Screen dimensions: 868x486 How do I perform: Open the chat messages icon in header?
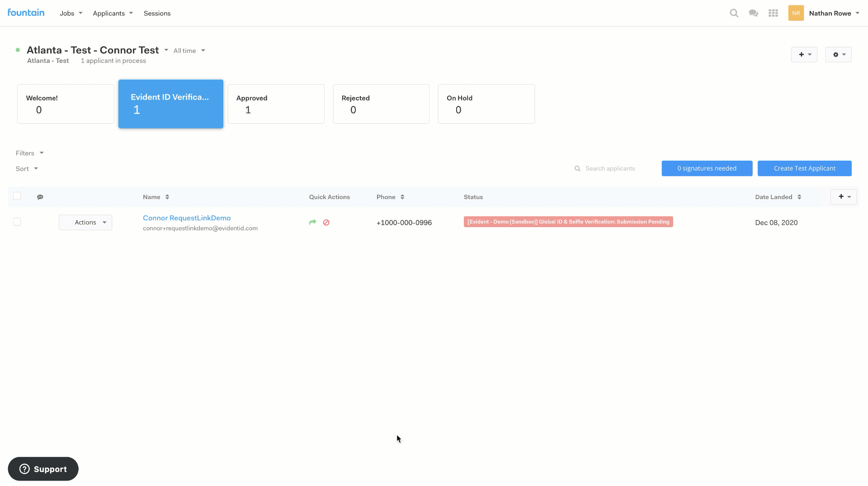click(753, 13)
